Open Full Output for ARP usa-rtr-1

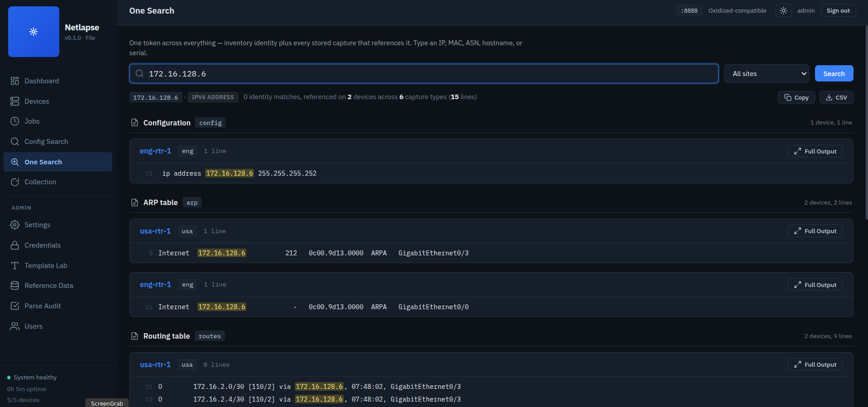pyautogui.click(x=815, y=231)
